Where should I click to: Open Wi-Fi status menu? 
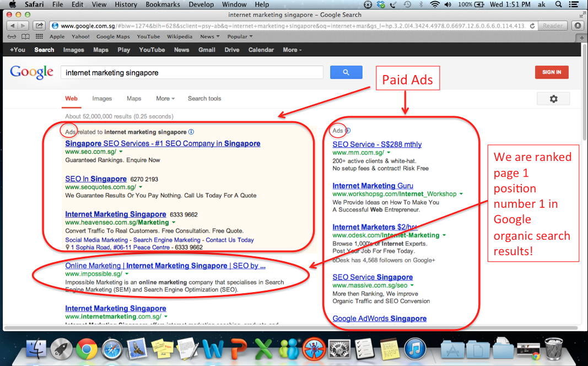coord(435,4)
